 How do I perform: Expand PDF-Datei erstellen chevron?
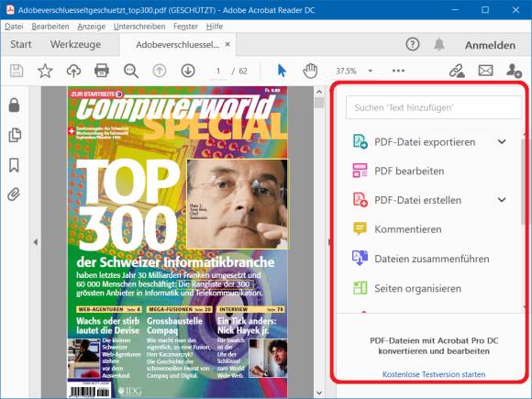(x=502, y=200)
